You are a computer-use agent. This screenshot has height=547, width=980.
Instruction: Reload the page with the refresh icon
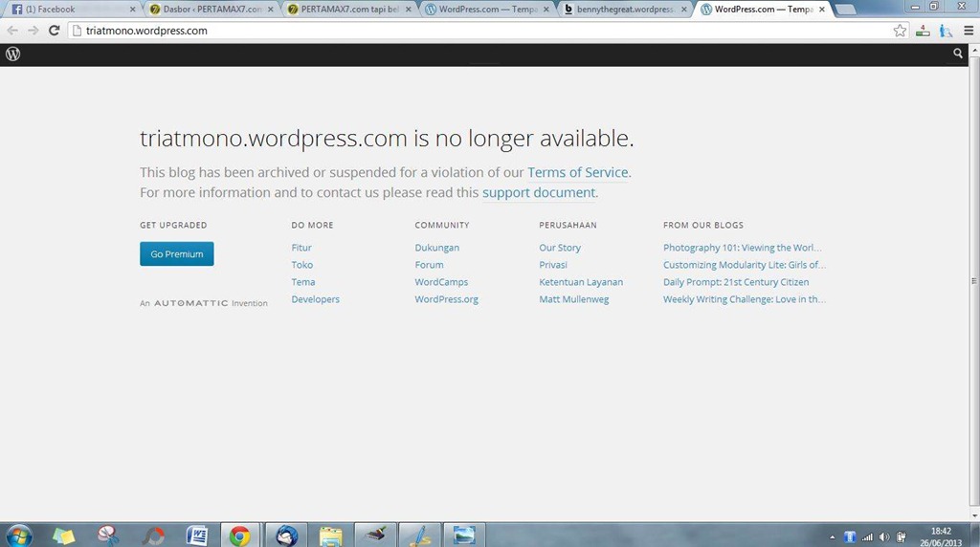click(55, 31)
